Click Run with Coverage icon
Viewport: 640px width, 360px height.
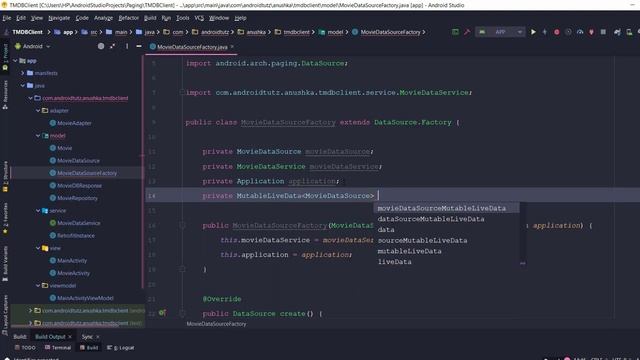click(568, 32)
